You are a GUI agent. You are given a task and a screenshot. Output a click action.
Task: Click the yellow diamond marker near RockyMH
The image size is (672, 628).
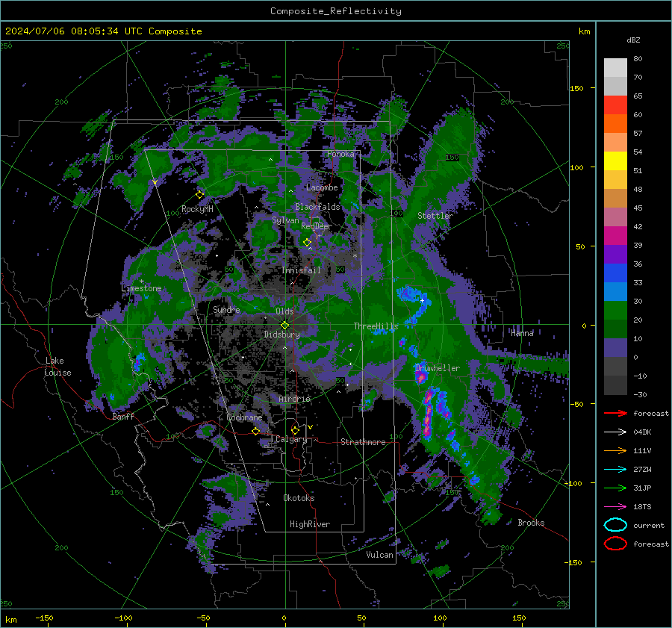click(199, 195)
